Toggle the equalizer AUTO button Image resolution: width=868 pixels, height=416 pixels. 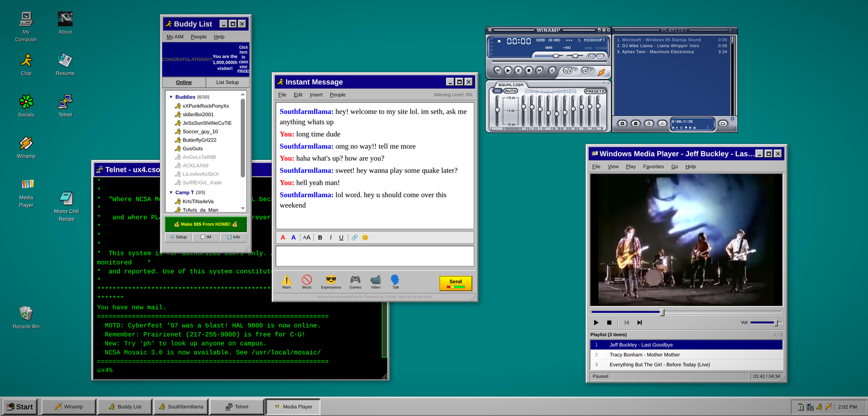[510, 91]
